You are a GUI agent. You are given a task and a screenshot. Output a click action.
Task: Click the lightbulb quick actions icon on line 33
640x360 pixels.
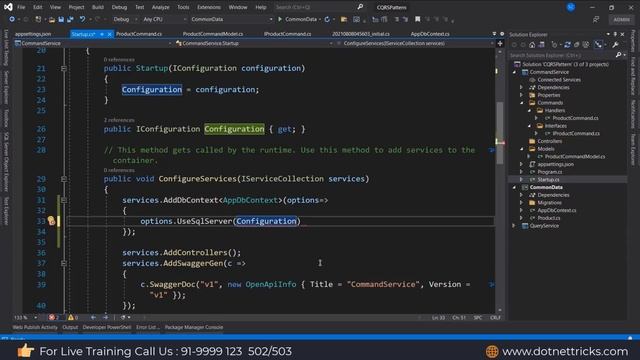click(51, 221)
